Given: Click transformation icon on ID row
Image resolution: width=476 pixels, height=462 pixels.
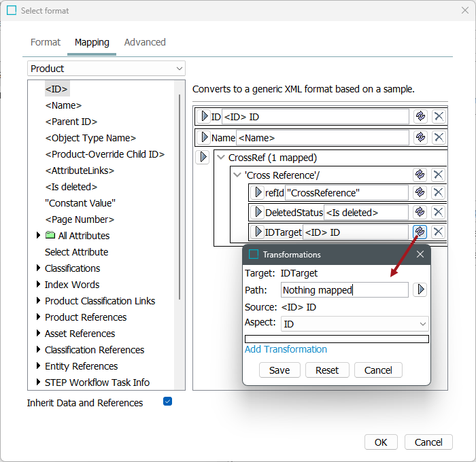Looking at the screenshot, I should [420, 116].
